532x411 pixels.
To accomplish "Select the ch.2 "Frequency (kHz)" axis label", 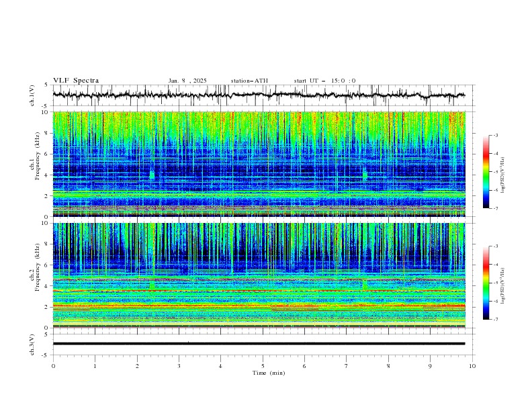I will point(38,267).
